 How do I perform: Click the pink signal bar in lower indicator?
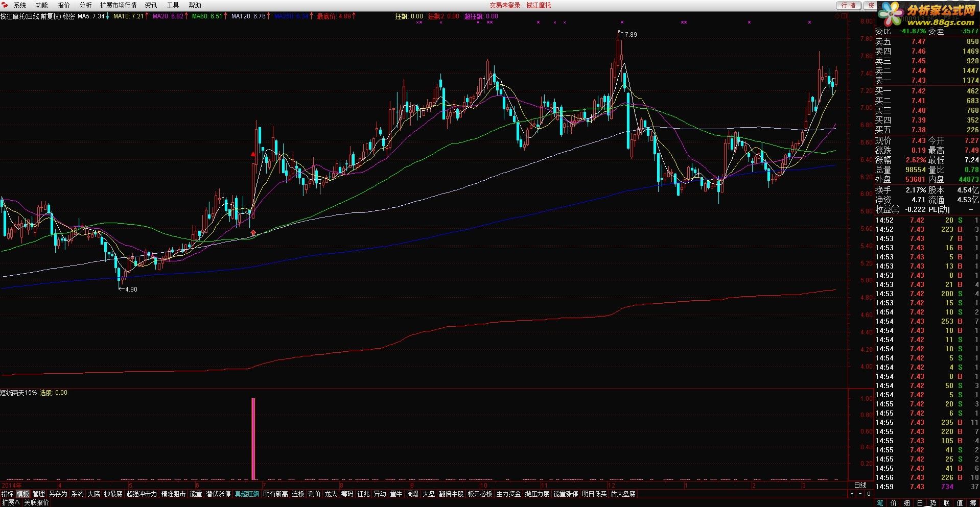253,439
